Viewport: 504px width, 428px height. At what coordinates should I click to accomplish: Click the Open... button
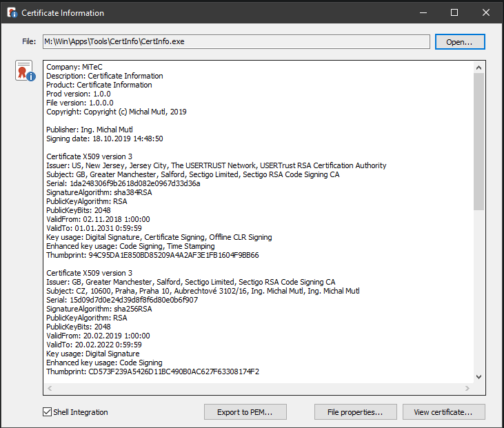(460, 42)
